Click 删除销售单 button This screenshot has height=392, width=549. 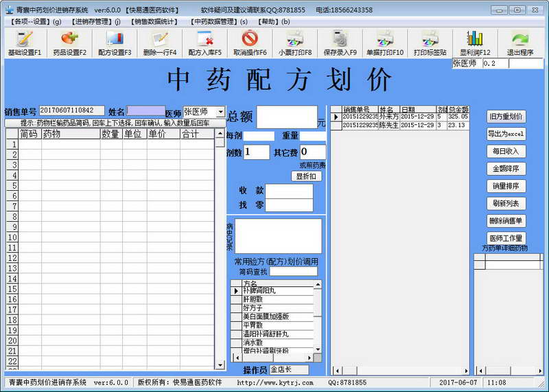506,221
